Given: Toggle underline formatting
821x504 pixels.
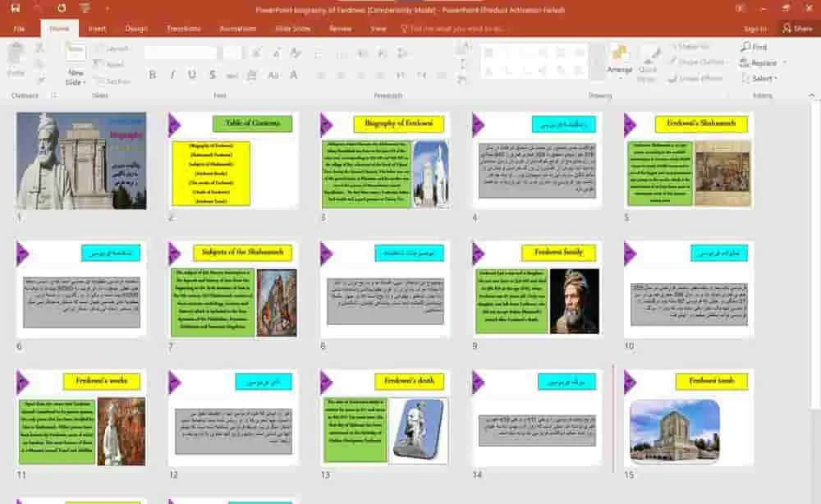Looking at the screenshot, I should click(x=192, y=76).
